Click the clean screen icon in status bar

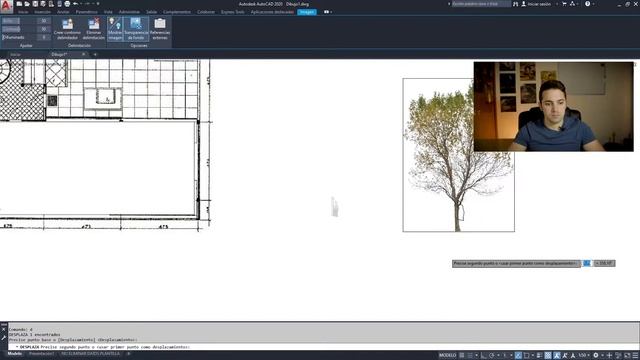coord(627,356)
